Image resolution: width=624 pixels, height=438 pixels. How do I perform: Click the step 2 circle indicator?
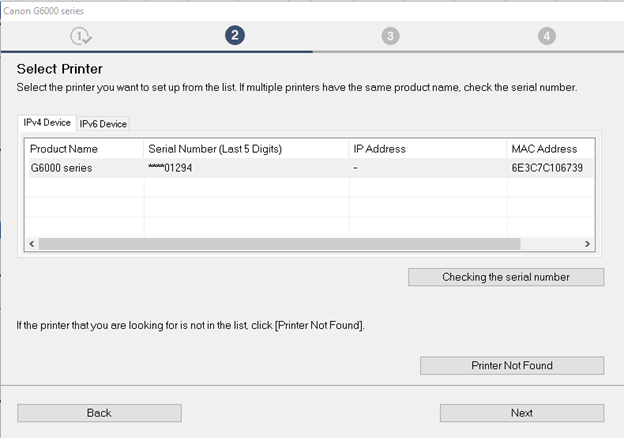pyautogui.click(x=235, y=35)
